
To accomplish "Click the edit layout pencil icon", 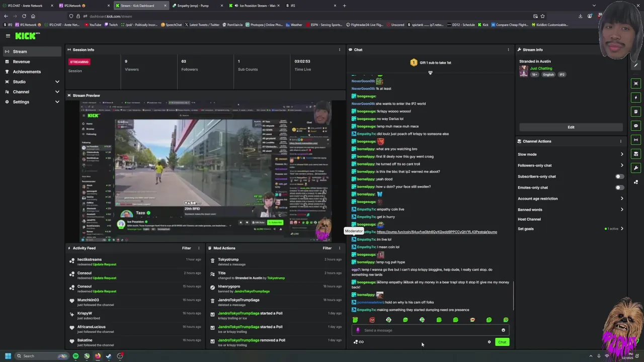I will tap(636, 66).
